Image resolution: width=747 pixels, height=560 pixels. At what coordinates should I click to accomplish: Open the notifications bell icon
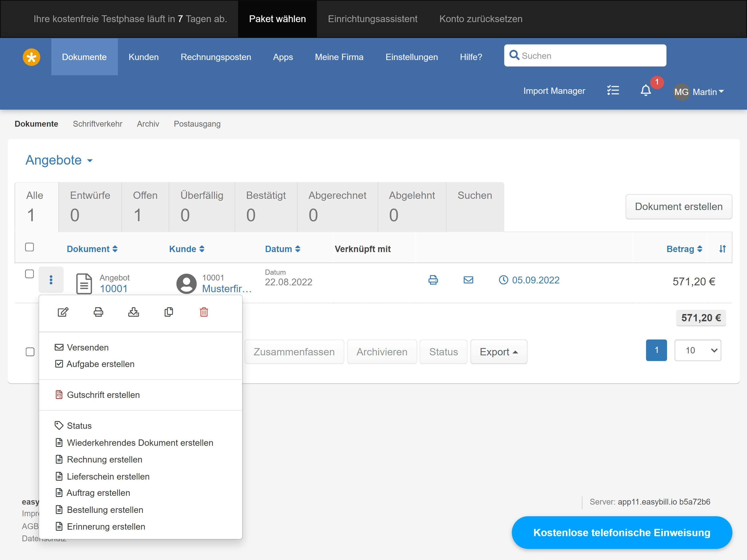coord(646,90)
